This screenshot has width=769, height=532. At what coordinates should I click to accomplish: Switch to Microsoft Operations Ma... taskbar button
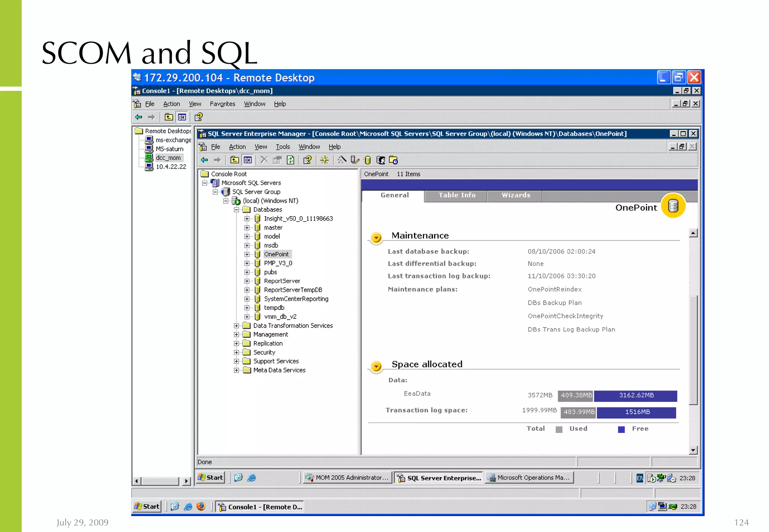(529, 478)
